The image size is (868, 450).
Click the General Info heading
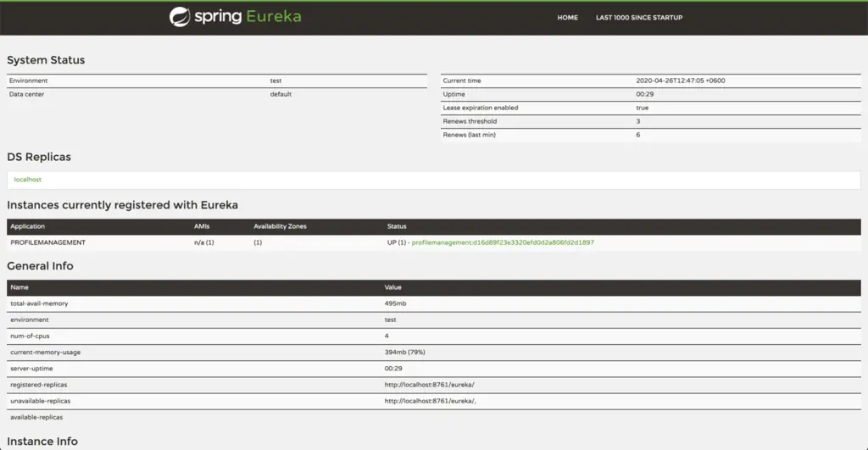40,266
